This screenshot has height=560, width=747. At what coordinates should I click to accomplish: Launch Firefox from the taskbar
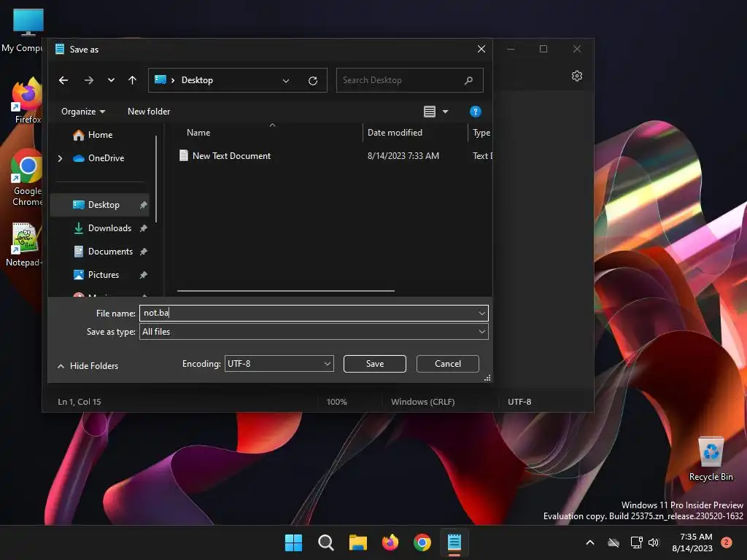390,542
